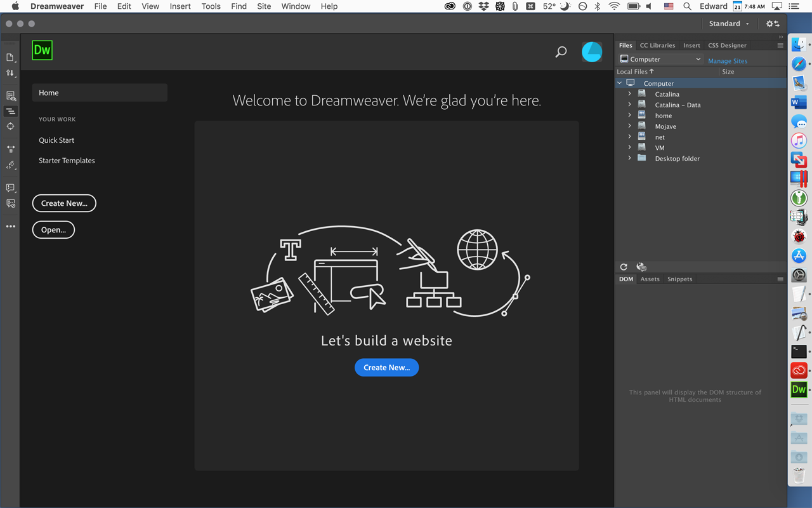812x508 pixels.
Task: Open Spotlight search in menu bar
Action: [687, 6]
